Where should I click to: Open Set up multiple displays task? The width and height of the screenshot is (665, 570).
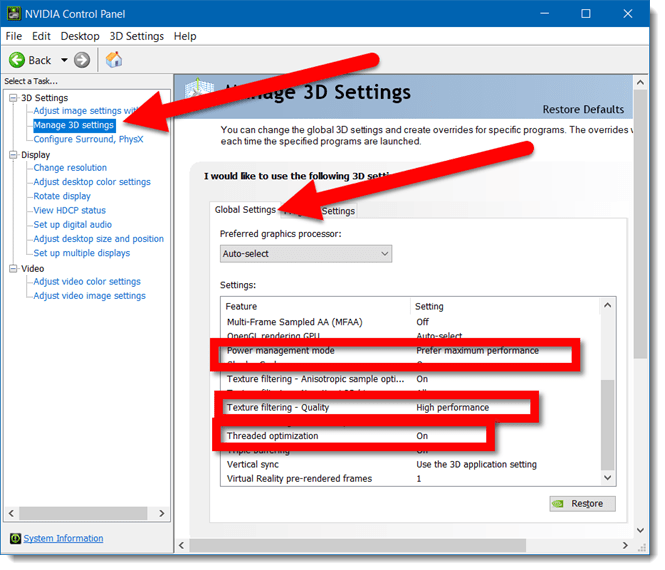(x=82, y=253)
